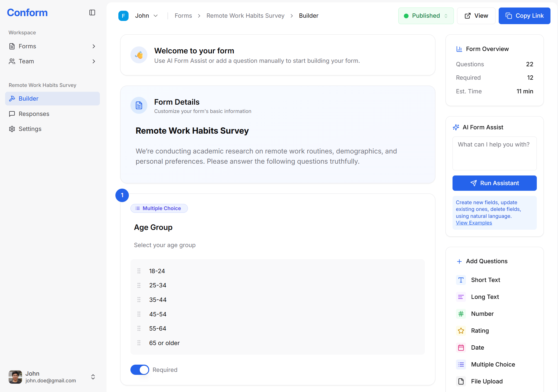This screenshot has height=392, width=558.
Task: Select the File Upload icon
Action: tap(461, 381)
